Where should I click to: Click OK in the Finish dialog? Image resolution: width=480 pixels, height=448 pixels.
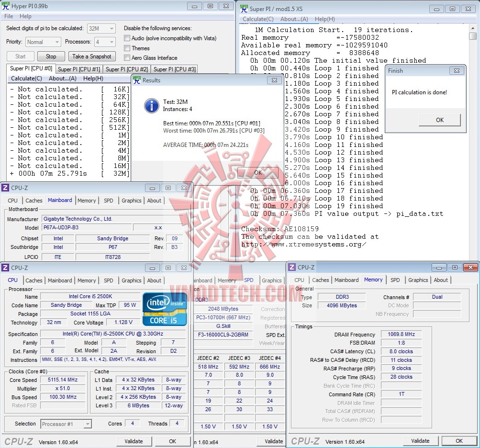[x=440, y=120]
